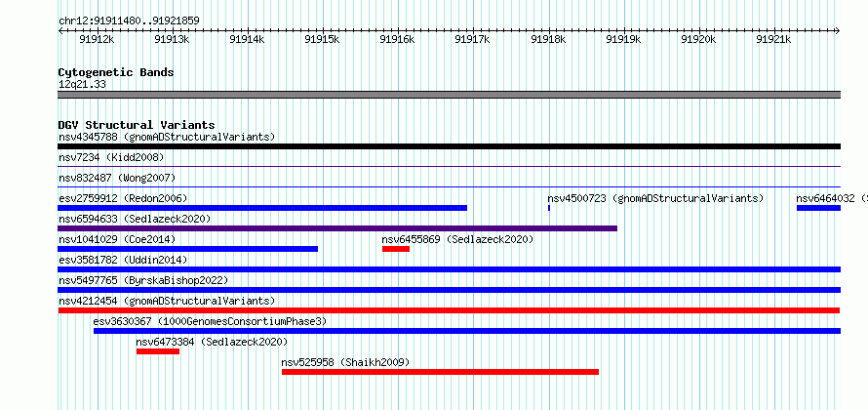Click the nsv6455869 short red bar

pyautogui.click(x=396, y=249)
